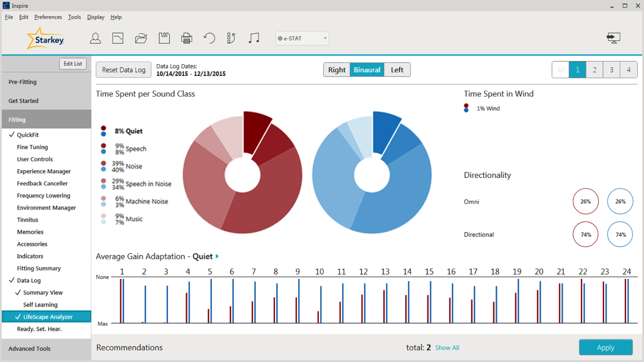This screenshot has height=362, width=644.
Task: Open the Tools menu
Action: [x=74, y=17]
